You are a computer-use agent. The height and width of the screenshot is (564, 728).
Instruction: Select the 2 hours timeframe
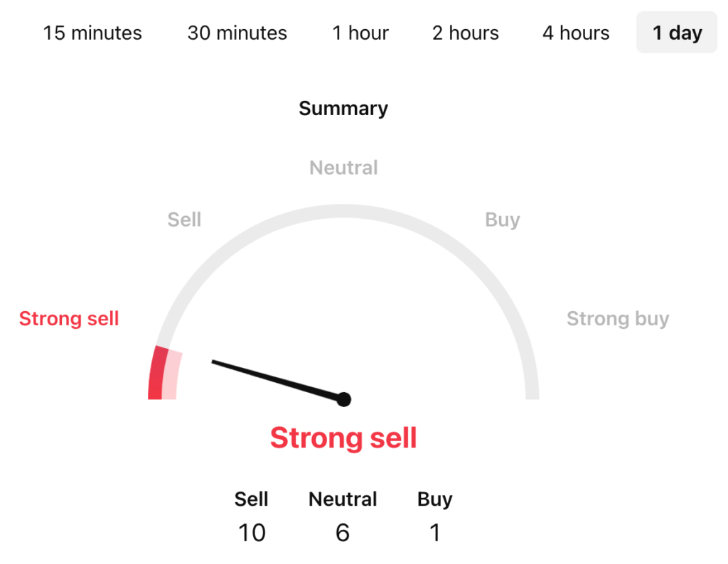466,33
